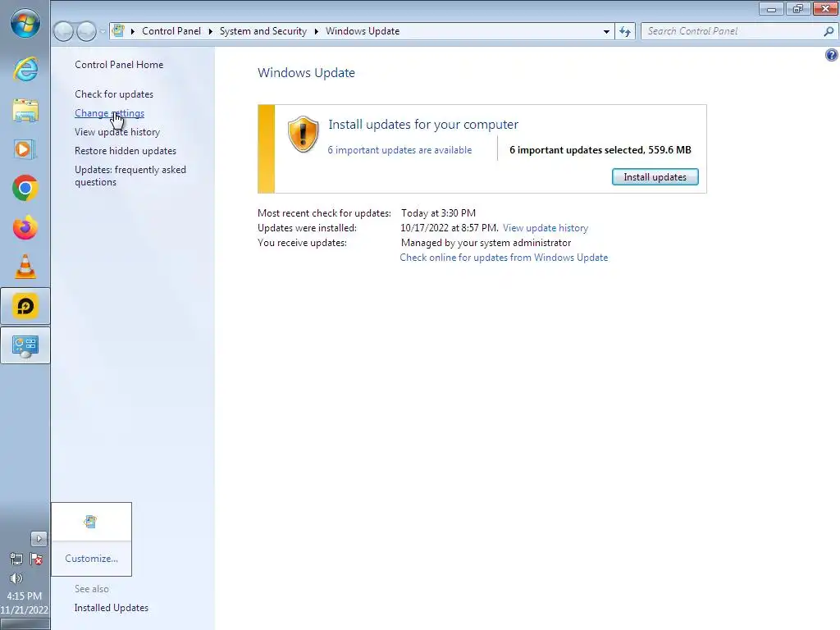
Task: Click Check online for updates from Windows Update
Action: 504,257
